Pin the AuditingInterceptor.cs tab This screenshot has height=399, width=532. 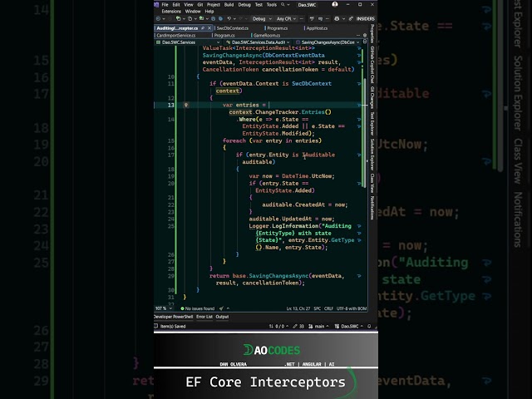tap(203, 28)
